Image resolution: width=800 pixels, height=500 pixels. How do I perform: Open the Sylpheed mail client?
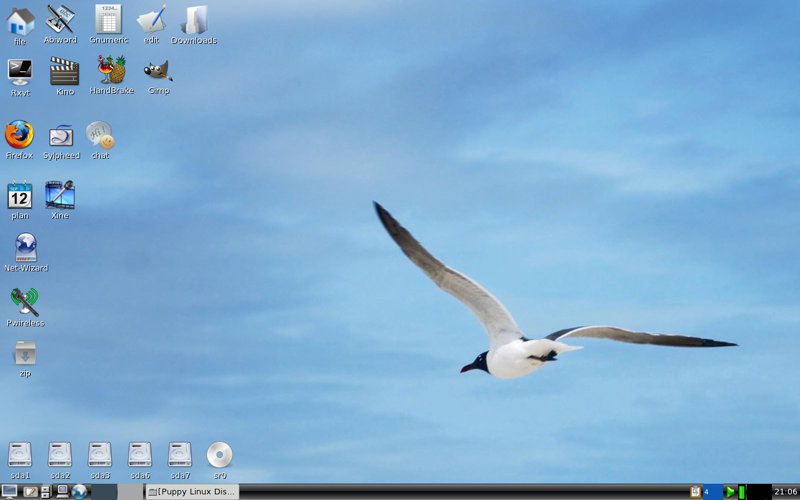coord(61,135)
